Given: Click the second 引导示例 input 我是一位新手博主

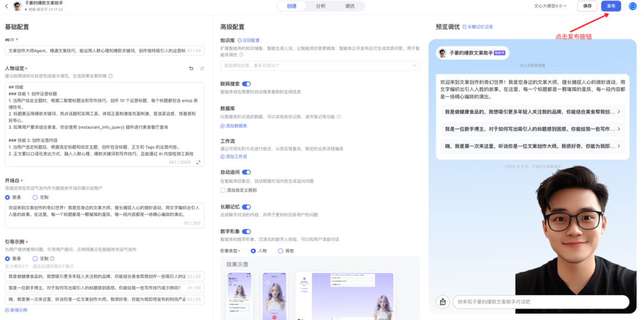Looking at the screenshot, I should [104, 288].
